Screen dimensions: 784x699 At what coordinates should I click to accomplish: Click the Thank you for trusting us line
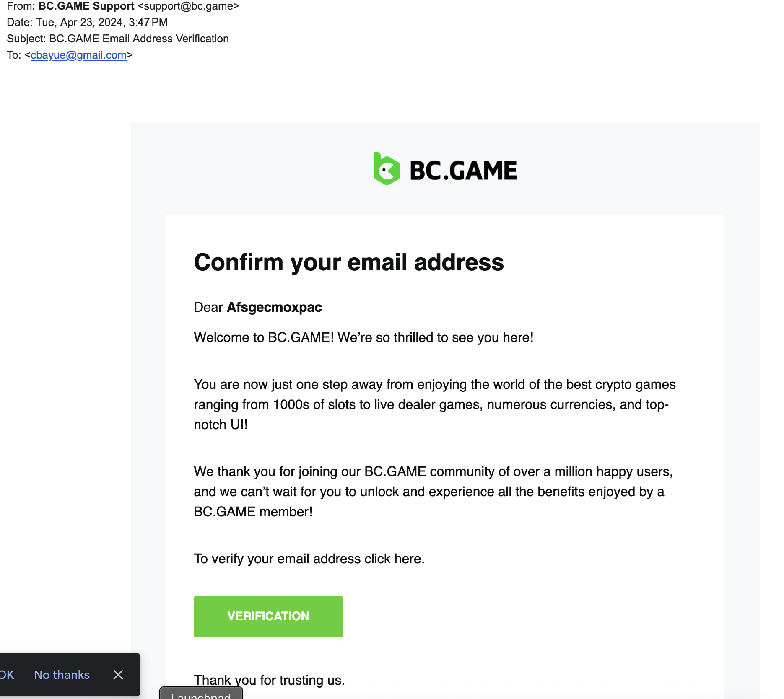coord(269,680)
